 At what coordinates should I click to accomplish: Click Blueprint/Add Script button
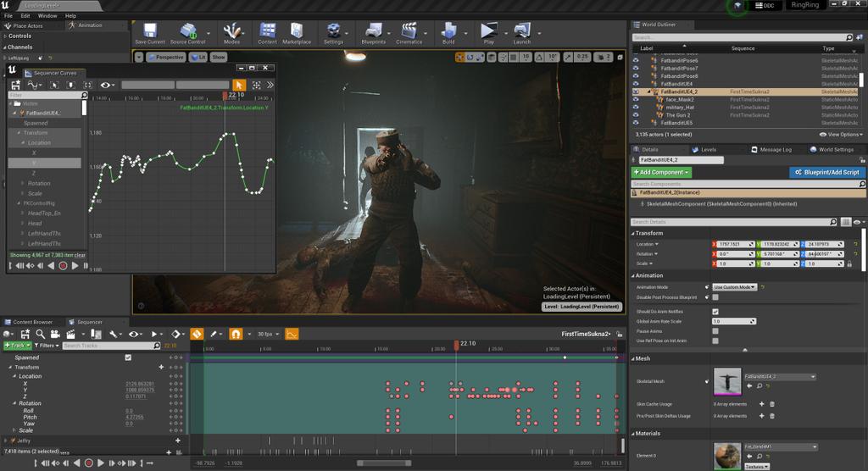click(x=827, y=172)
